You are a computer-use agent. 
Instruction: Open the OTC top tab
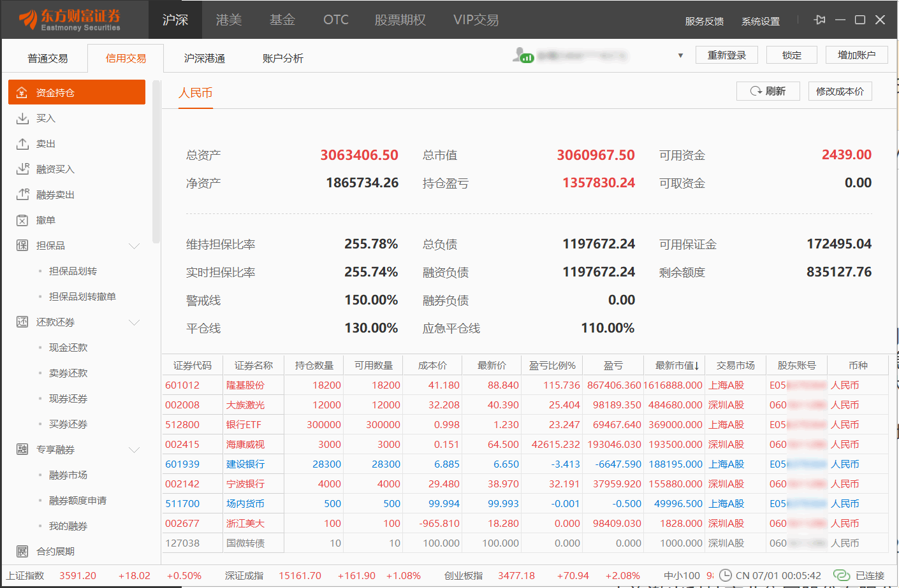pos(336,20)
